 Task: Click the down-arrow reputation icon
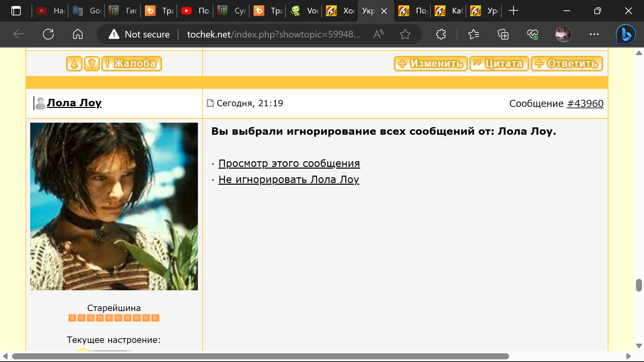click(92, 63)
